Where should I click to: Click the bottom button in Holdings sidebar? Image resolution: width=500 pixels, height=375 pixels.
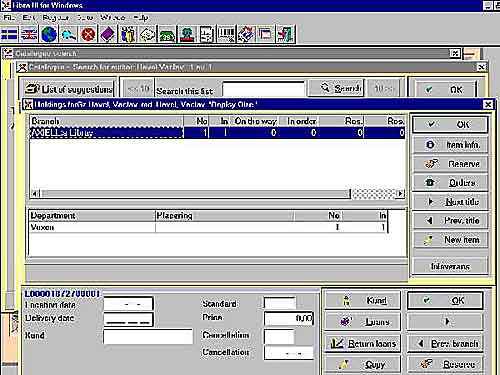pos(450,266)
